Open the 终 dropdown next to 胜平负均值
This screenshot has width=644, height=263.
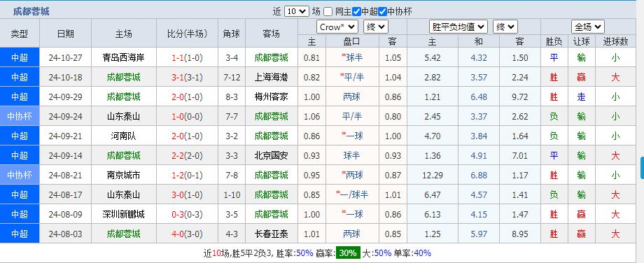click(x=505, y=27)
